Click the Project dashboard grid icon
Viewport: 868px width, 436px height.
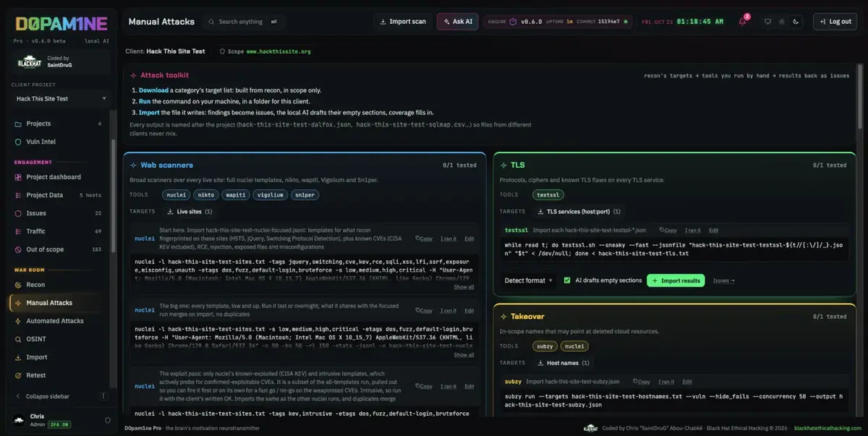tap(18, 177)
